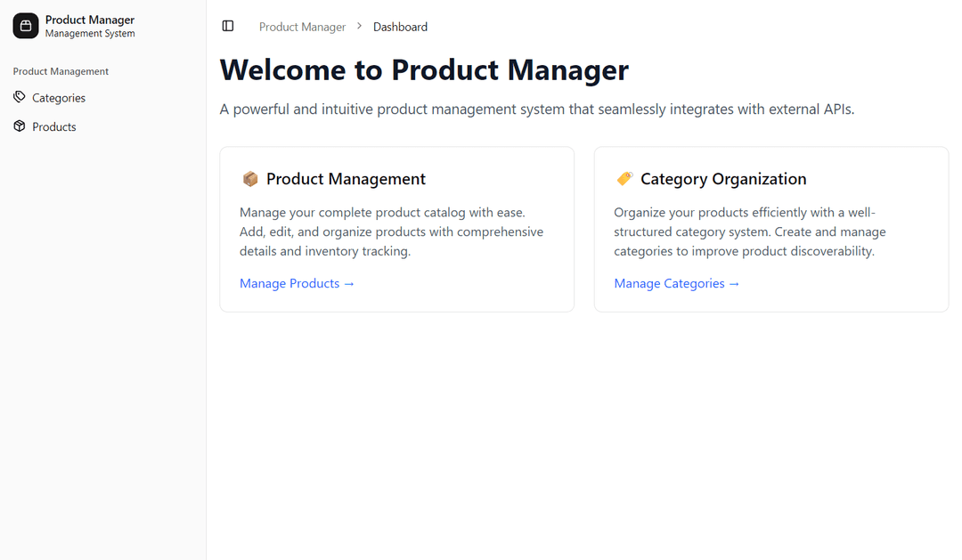Click the Category Organization card description text
The height and width of the screenshot is (560, 962).
(749, 231)
